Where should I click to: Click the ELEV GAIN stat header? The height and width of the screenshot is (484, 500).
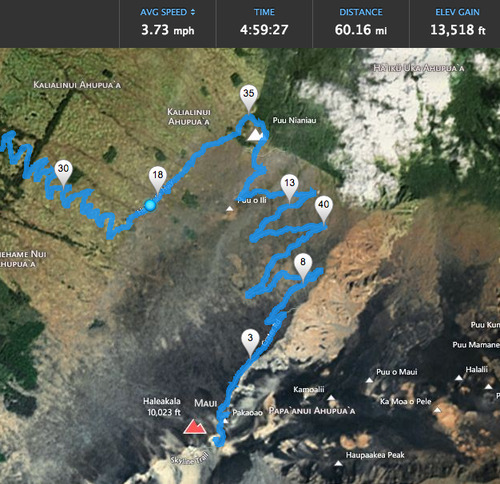point(457,12)
